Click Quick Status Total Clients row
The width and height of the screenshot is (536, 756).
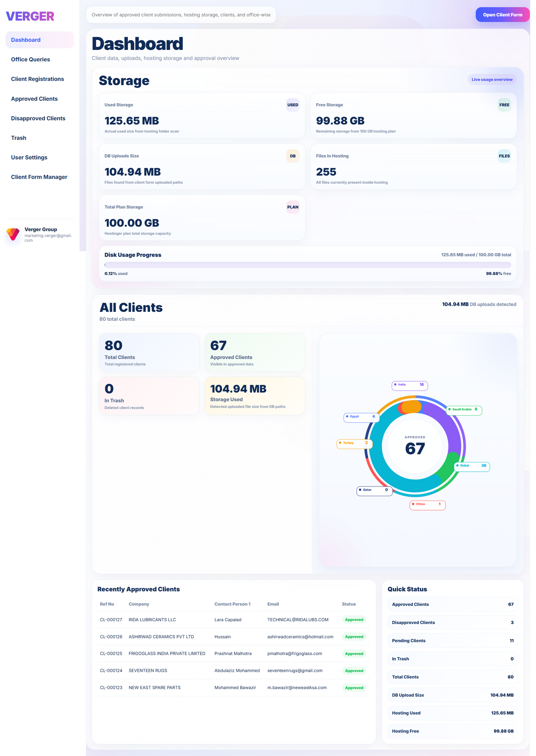(x=452, y=677)
